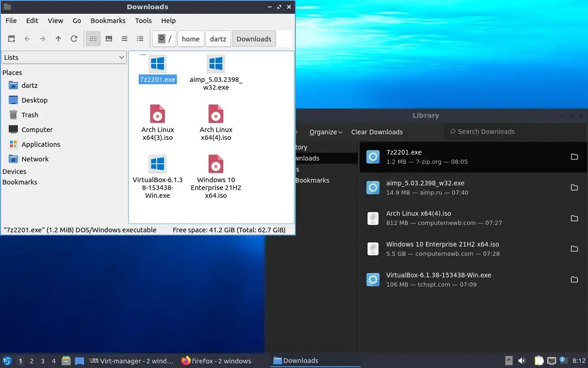Go back in file manager history
The height and width of the screenshot is (368, 588).
27,39
